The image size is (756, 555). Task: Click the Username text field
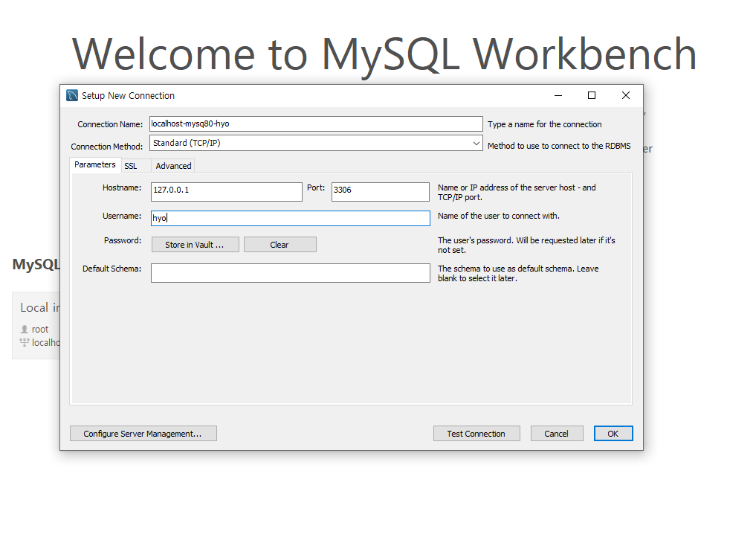click(290, 218)
